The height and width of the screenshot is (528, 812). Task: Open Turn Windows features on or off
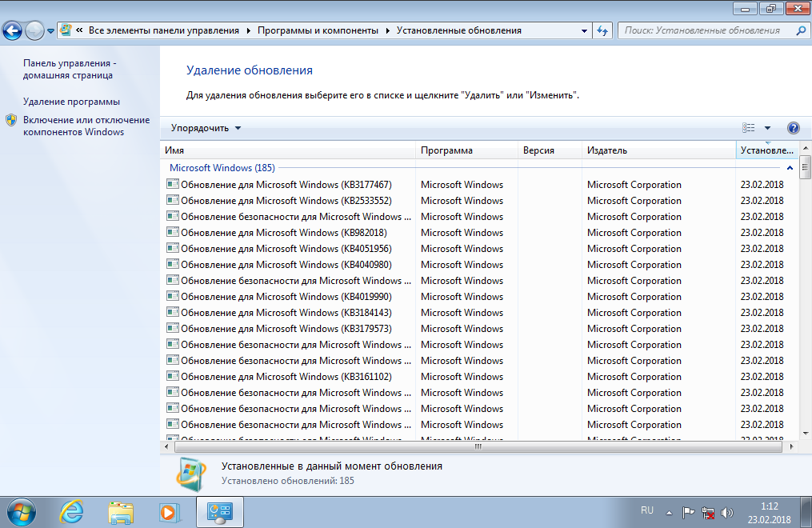click(86, 126)
